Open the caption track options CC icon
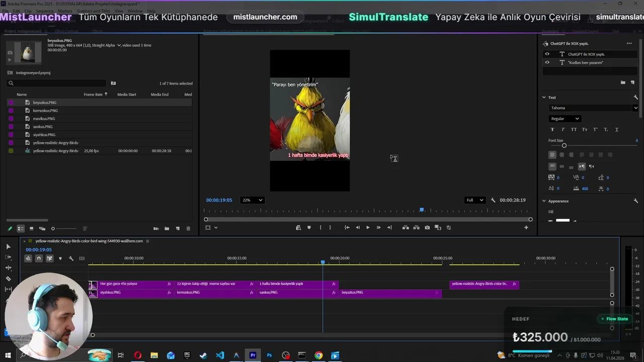The image size is (644, 362). pos(82,258)
